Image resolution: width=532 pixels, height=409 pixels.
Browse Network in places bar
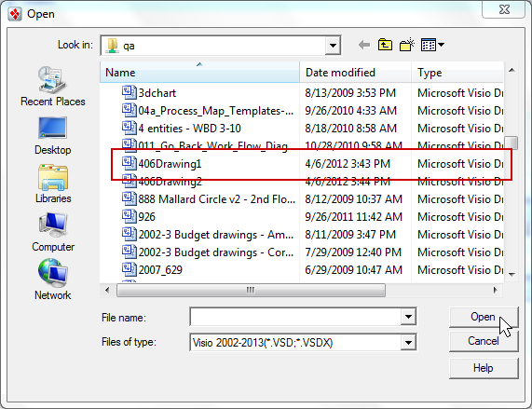point(52,279)
